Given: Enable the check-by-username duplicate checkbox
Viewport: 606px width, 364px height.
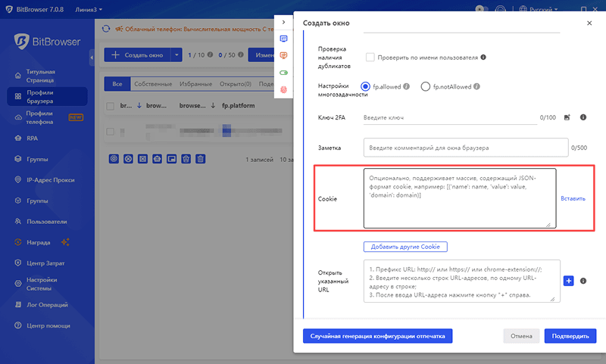Looking at the screenshot, I should point(370,57).
